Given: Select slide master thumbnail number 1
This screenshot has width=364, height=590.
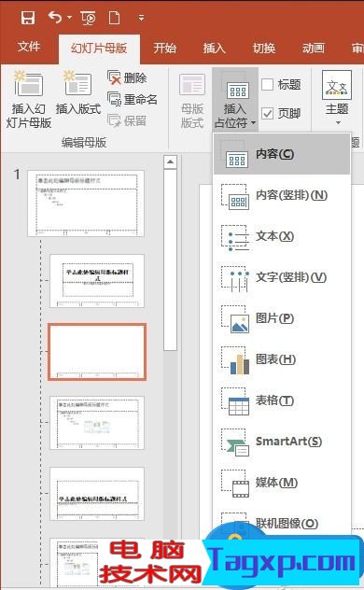Looking at the screenshot, I should [86, 204].
